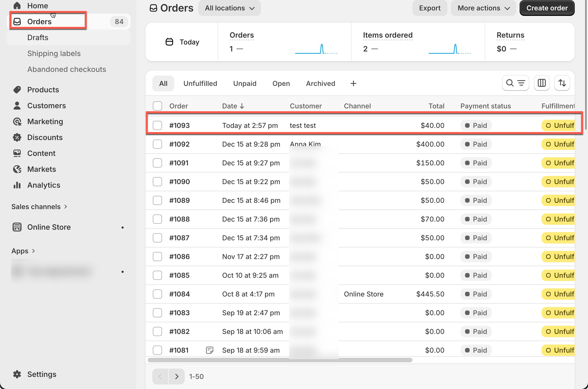Open the All locations dropdown
Screen dimensions: 588x389
(229, 8)
